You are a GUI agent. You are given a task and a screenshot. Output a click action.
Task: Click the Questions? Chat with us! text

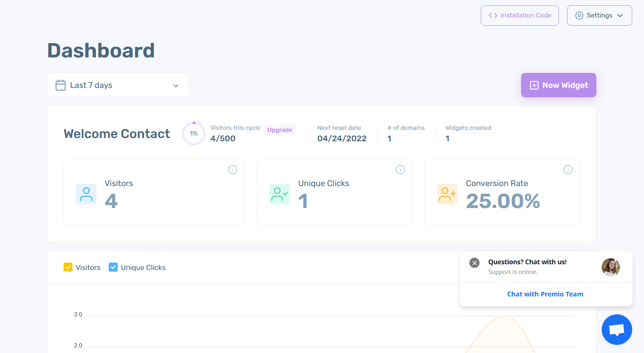(x=527, y=262)
